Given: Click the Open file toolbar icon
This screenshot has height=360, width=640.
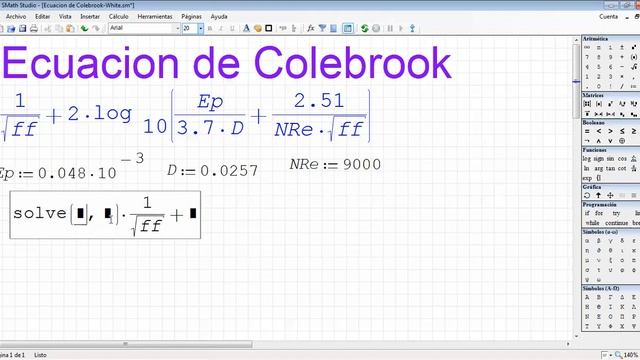Looking at the screenshot, I should click(x=11, y=29).
